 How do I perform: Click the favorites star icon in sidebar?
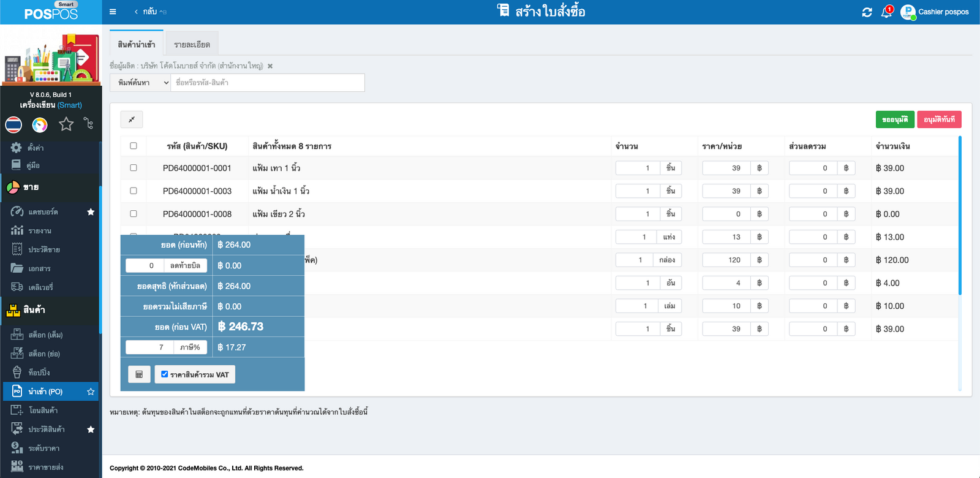(66, 125)
